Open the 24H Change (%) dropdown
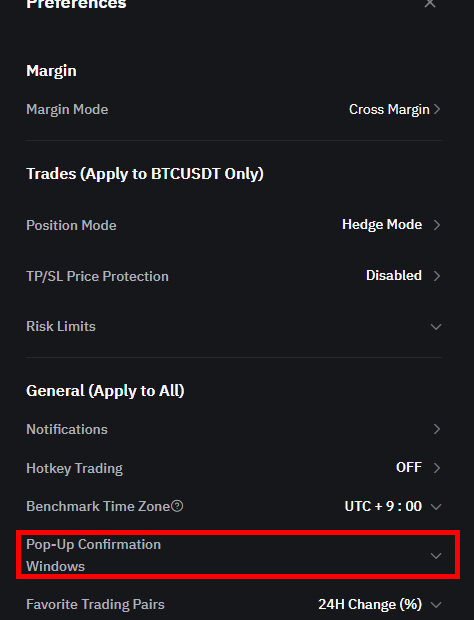This screenshot has height=620, width=474. [380, 604]
